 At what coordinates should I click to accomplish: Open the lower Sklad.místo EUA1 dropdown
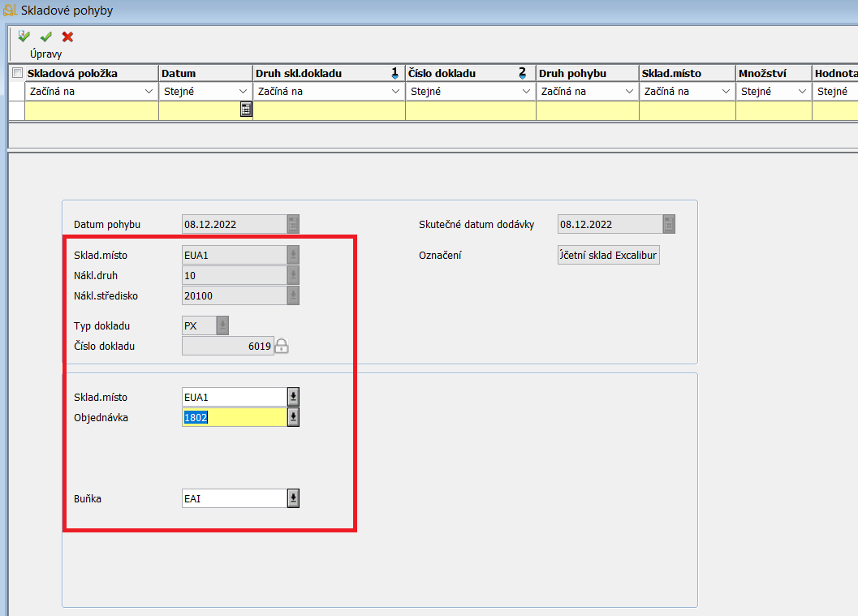pyautogui.click(x=293, y=397)
